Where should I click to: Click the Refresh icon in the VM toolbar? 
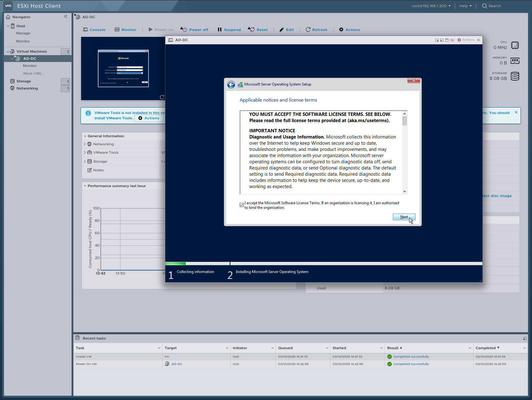(308, 29)
